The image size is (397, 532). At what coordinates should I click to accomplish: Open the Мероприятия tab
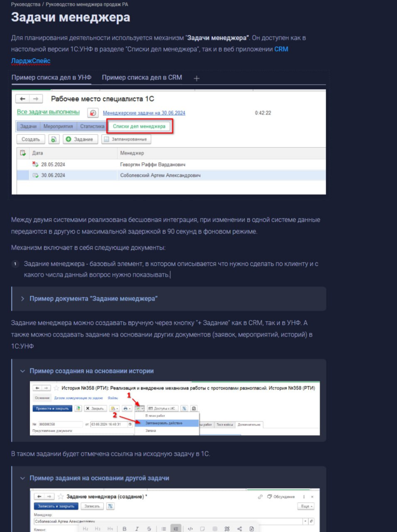point(58,126)
